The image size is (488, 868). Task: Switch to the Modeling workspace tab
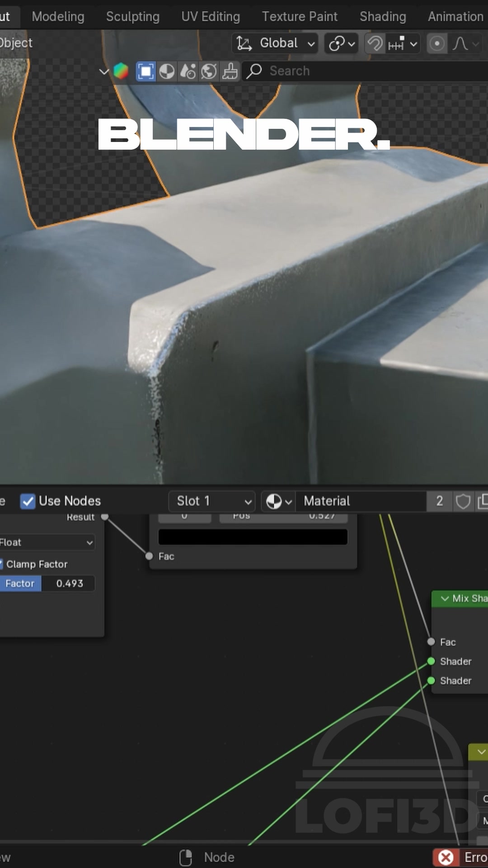pyautogui.click(x=58, y=17)
